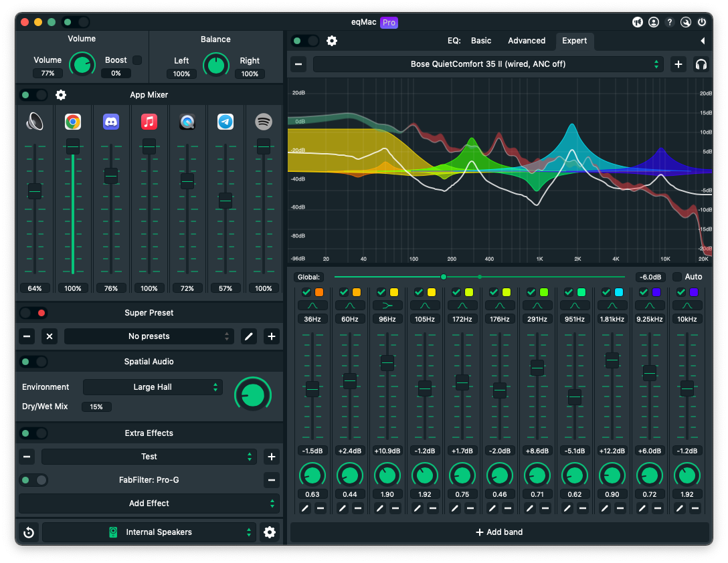The image size is (728, 563).
Task: Switch to the Advanced EQ tab
Action: pos(527,41)
